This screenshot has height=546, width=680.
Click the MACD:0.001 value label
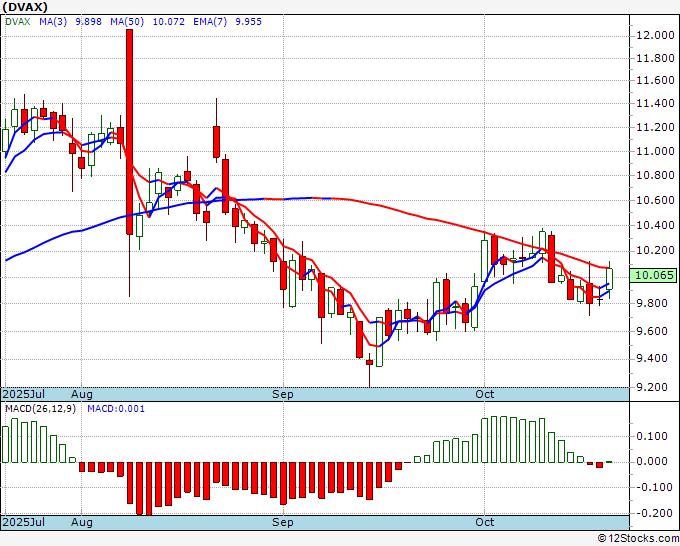(116, 409)
